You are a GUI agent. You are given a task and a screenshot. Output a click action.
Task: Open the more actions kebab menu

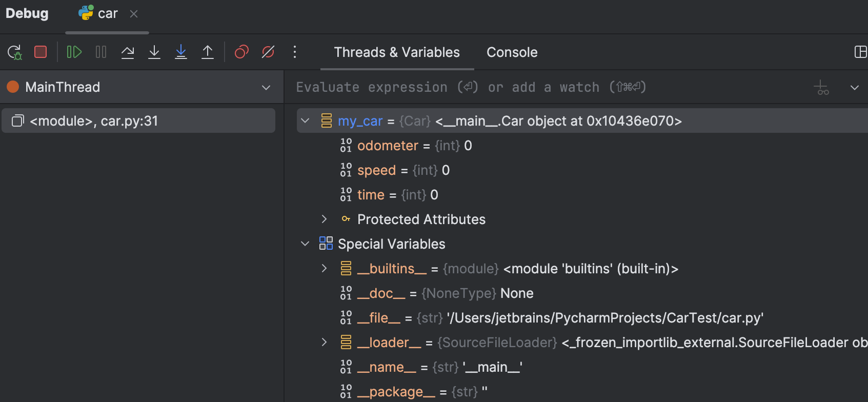[295, 52]
